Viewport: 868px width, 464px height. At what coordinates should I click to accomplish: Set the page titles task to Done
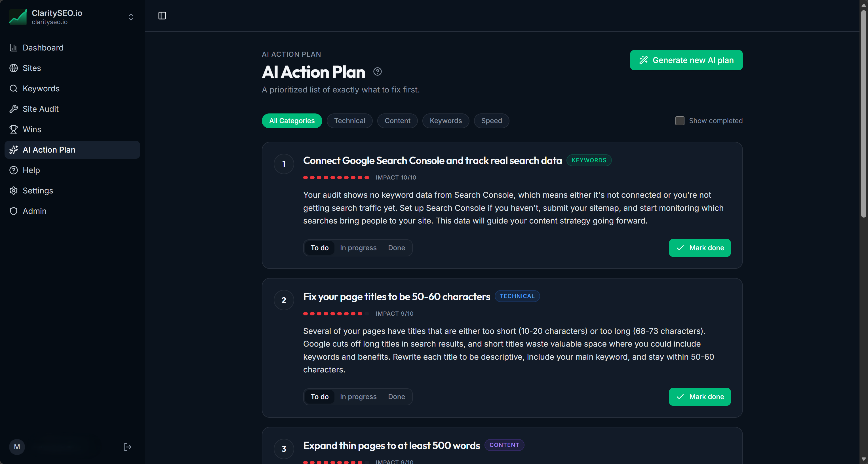(x=397, y=396)
